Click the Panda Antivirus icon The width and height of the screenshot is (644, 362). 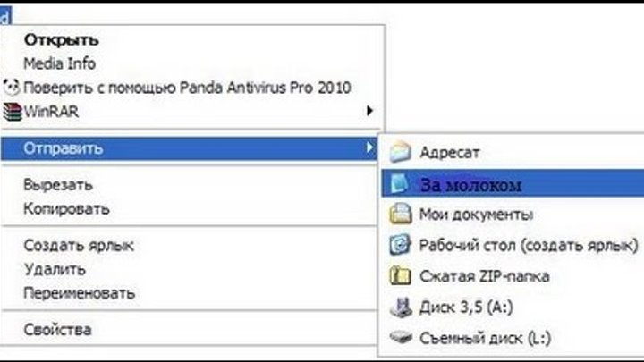11,88
